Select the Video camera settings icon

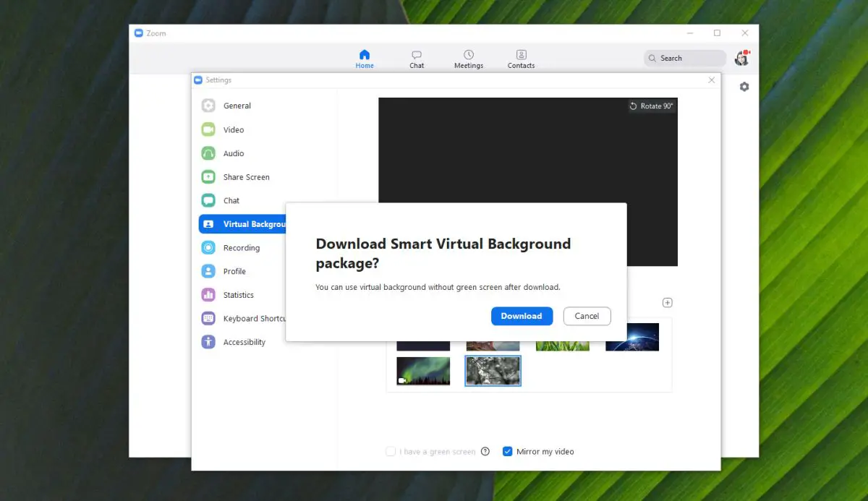[x=208, y=129]
